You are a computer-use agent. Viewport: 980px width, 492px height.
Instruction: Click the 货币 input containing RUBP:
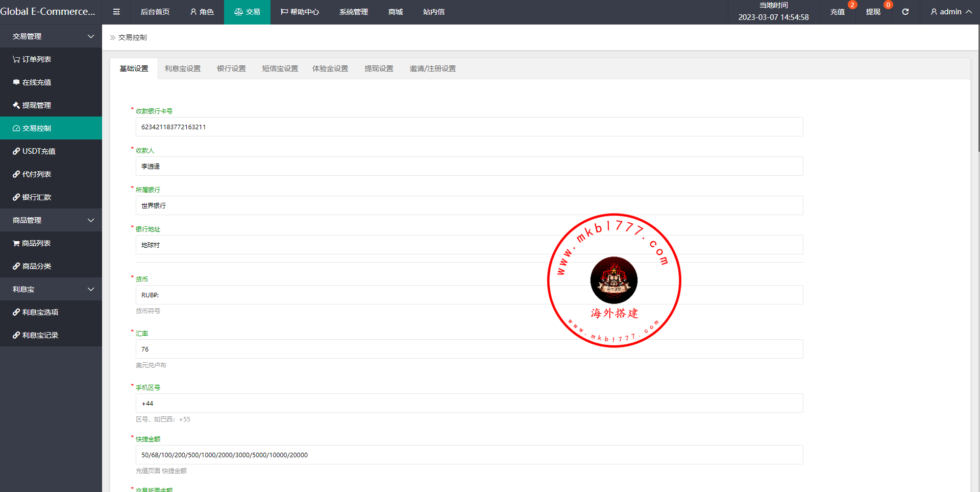(469, 295)
